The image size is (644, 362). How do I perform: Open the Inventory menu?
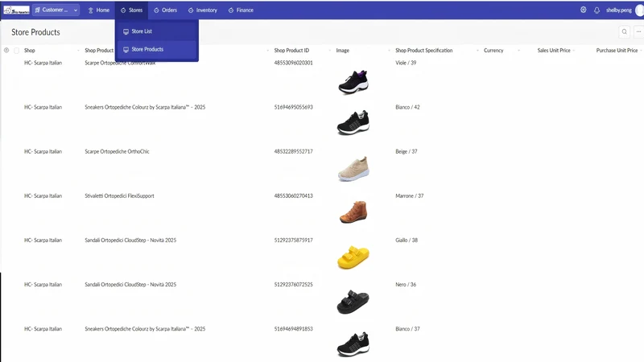pos(203,10)
